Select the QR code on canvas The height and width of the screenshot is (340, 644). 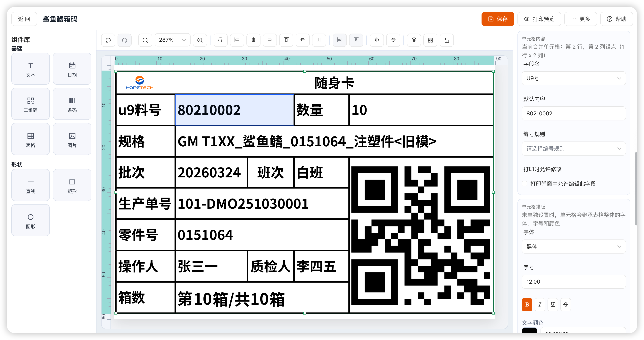pos(421,236)
